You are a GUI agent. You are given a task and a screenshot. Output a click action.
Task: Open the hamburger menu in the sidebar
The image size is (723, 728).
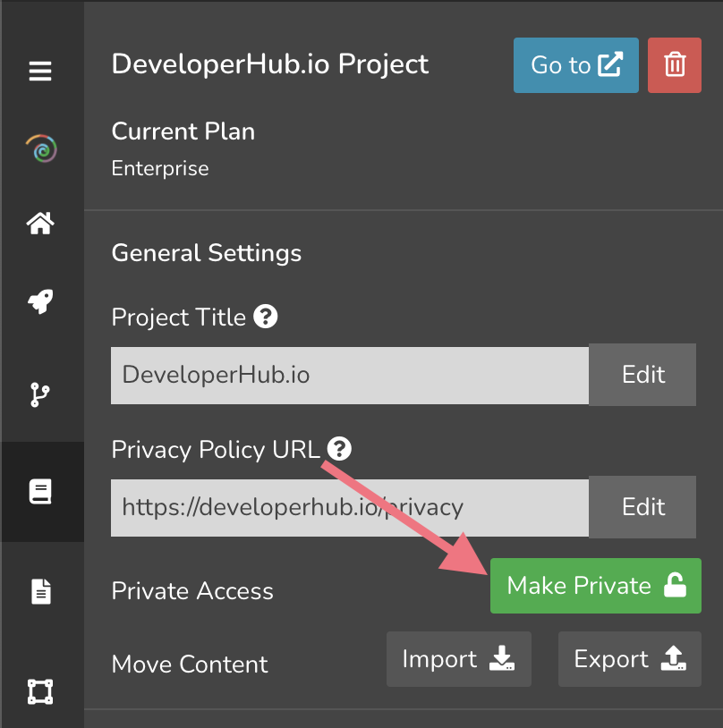coord(40,72)
